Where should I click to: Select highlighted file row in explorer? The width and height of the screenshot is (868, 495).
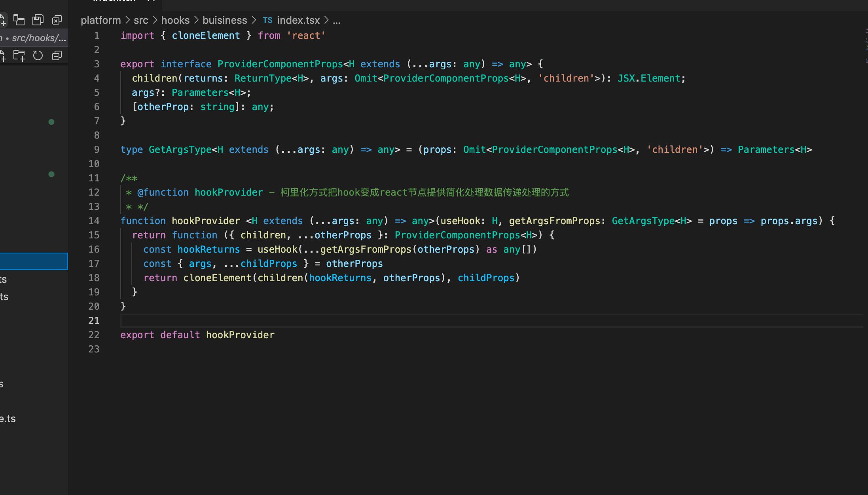[34, 261]
